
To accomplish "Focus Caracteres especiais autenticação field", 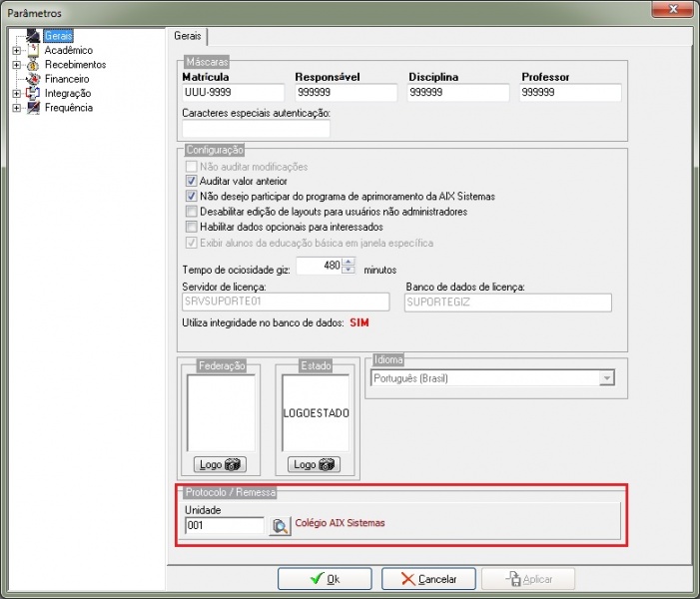I will 256,129.
